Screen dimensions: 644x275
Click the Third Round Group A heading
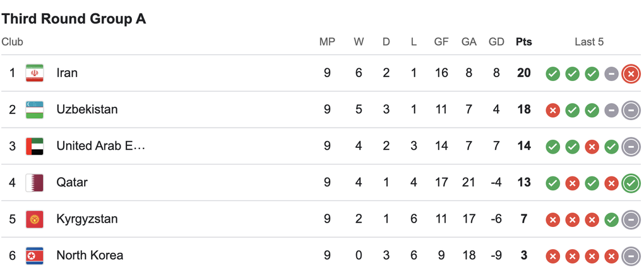(x=74, y=18)
